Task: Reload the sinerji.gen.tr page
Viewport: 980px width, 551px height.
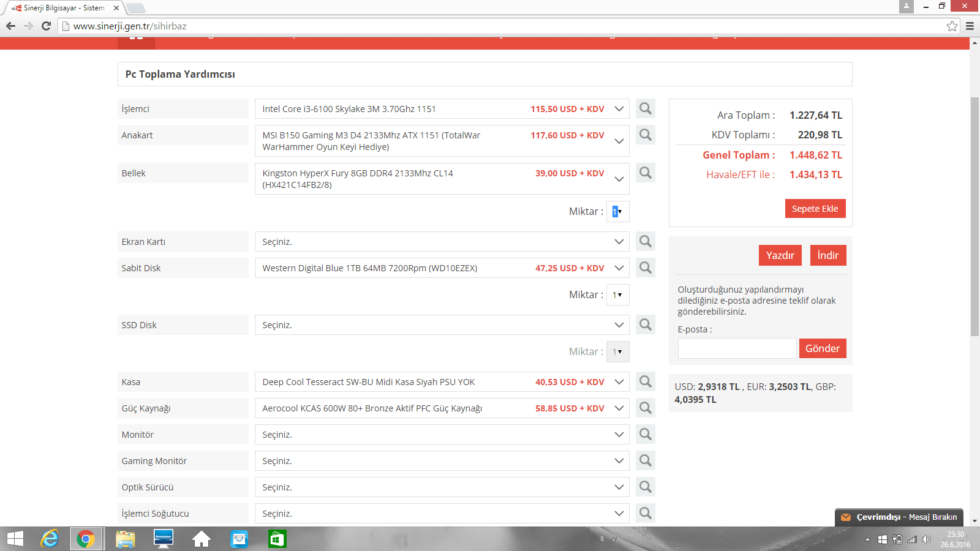Action: point(46,26)
